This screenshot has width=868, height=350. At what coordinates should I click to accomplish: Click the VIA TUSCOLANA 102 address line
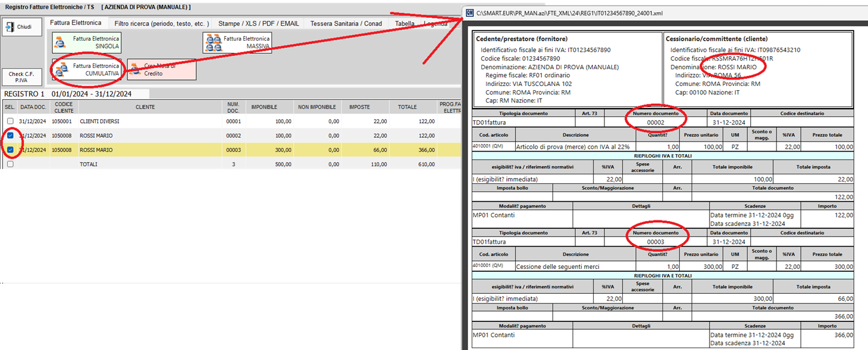click(528, 84)
